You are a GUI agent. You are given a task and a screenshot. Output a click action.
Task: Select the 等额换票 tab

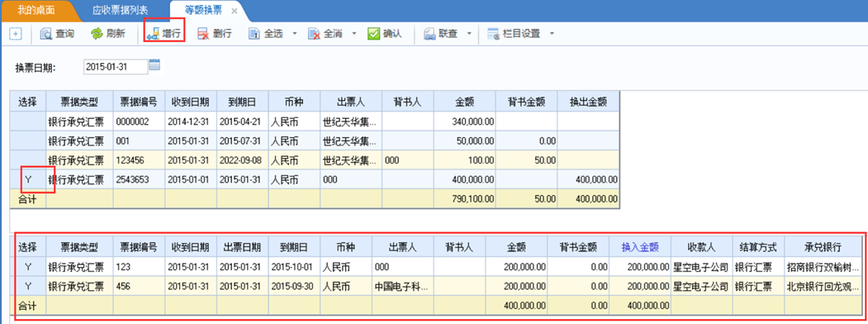tap(204, 11)
